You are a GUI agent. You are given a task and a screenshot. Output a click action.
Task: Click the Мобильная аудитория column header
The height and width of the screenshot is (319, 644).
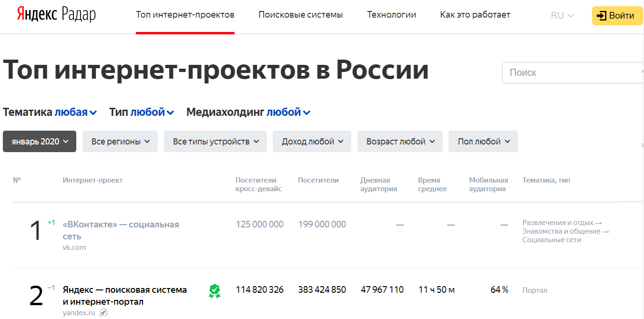pos(489,185)
